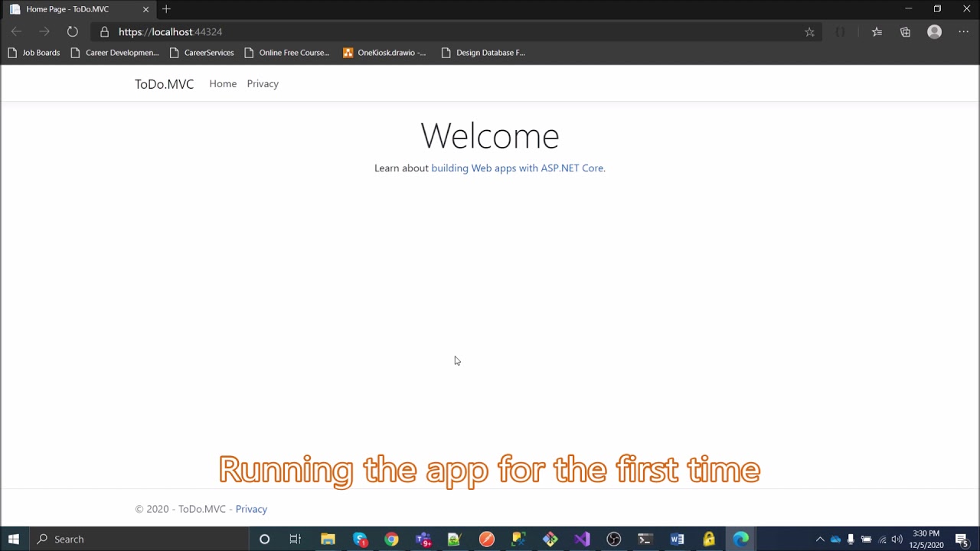Open Microsoft Word from the taskbar
Image resolution: width=980 pixels, height=551 pixels.
click(677, 539)
